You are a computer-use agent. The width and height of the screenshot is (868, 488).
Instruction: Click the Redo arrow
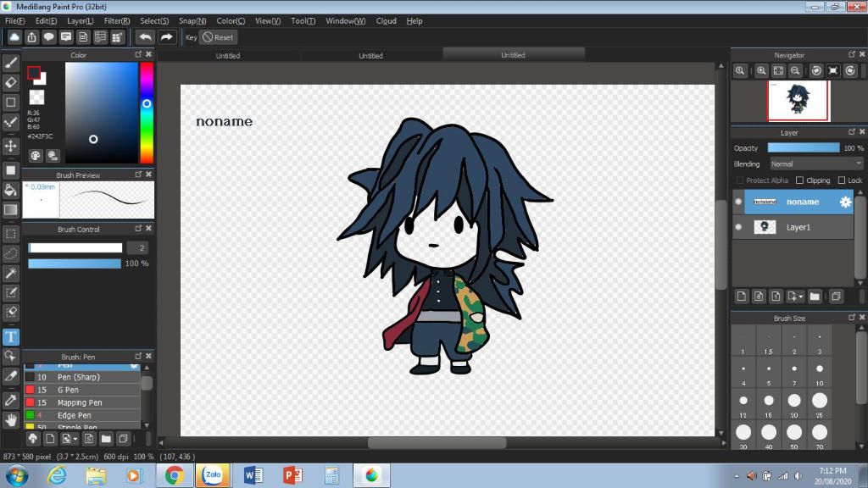(x=166, y=37)
